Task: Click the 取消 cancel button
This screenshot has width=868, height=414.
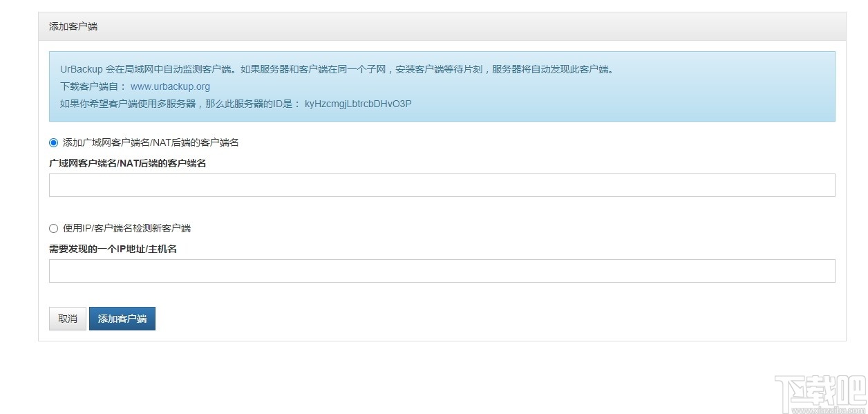Action: 66,319
